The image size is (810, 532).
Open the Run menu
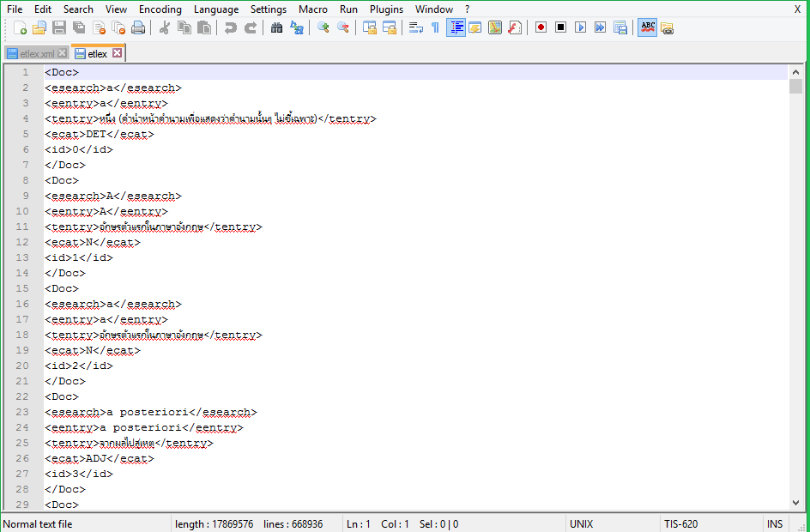pyautogui.click(x=348, y=9)
